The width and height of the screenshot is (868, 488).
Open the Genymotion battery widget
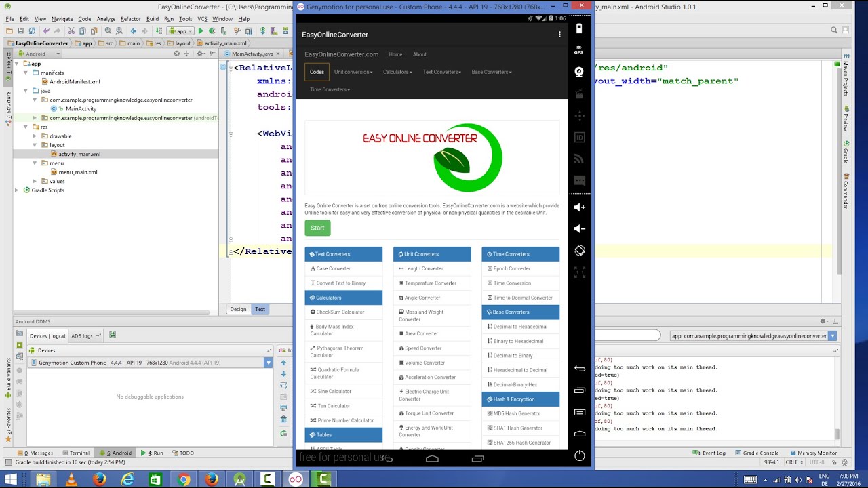point(579,28)
